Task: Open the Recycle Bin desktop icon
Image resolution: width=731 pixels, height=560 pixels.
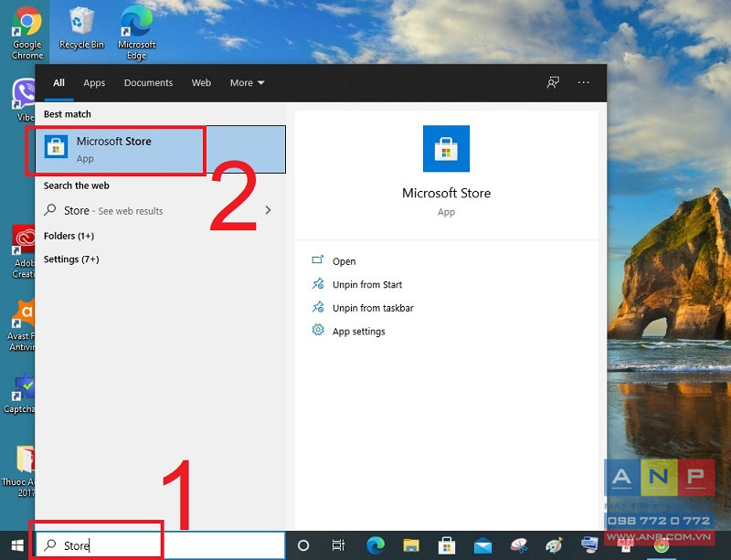Action: (81, 29)
